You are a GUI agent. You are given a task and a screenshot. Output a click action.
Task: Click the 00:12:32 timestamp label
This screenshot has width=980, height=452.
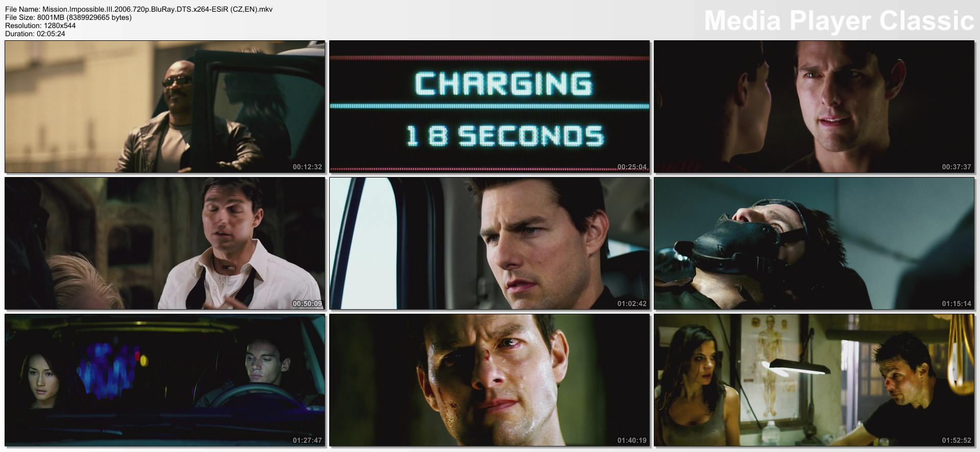click(307, 167)
